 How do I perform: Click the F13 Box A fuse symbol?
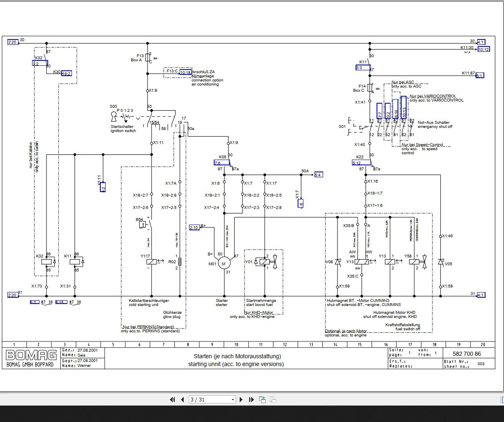(148, 58)
